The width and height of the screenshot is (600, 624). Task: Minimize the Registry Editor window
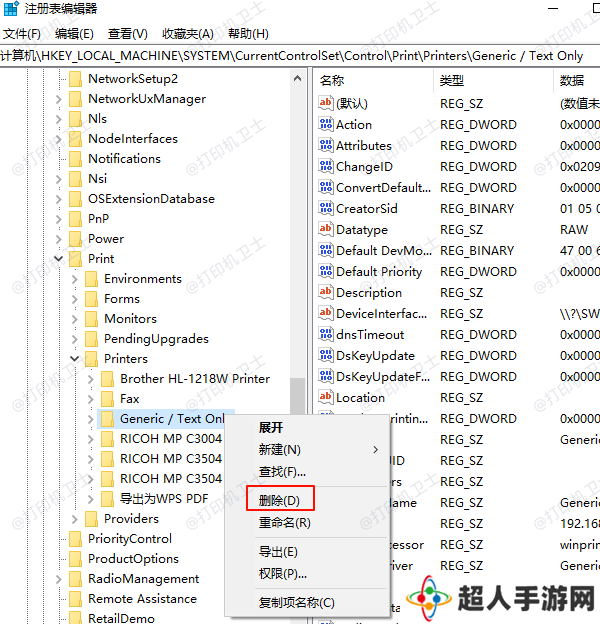point(553,8)
